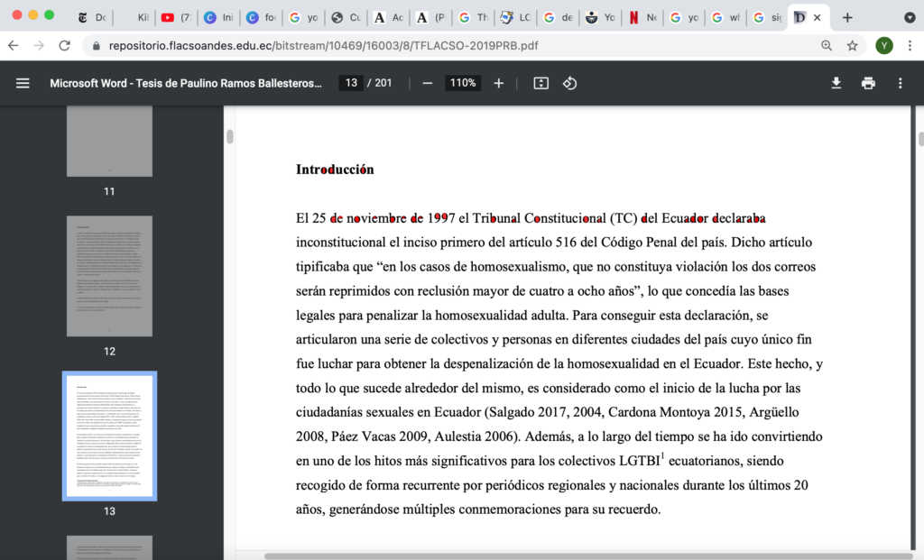
Task: Reload the current page
Action: coord(65,45)
